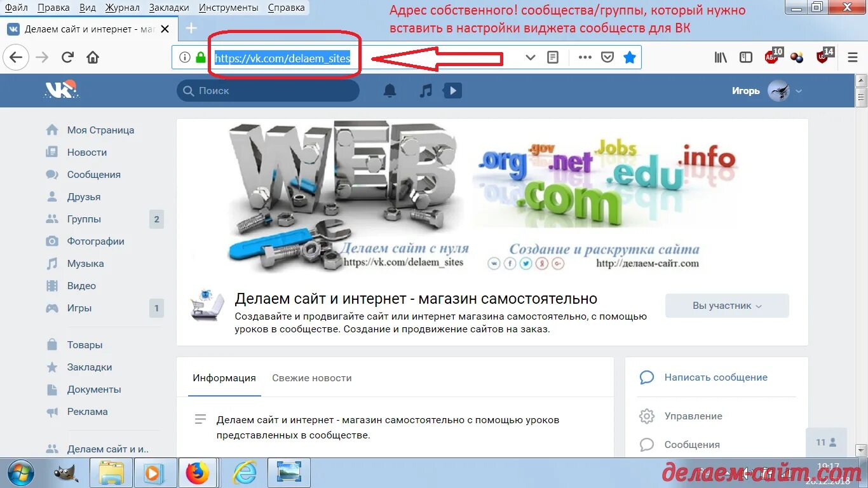Image resolution: width=868 pixels, height=488 pixels.
Task: Open Группы in the sidebar
Action: tap(84, 219)
